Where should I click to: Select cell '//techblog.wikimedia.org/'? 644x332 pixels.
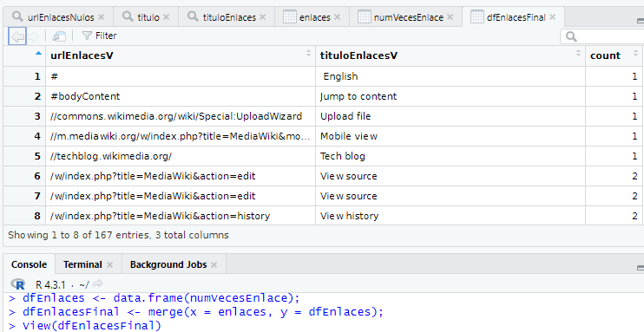tap(181, 156)
